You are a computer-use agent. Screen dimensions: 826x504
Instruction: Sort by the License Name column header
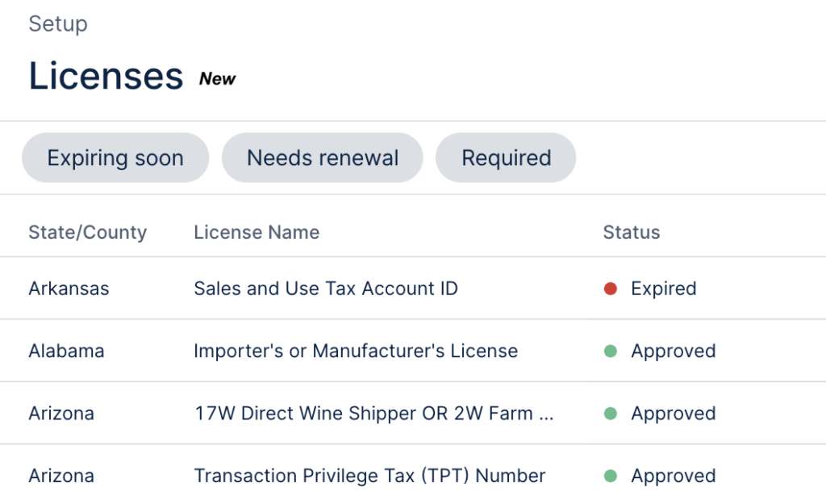[x=257, y=233]
